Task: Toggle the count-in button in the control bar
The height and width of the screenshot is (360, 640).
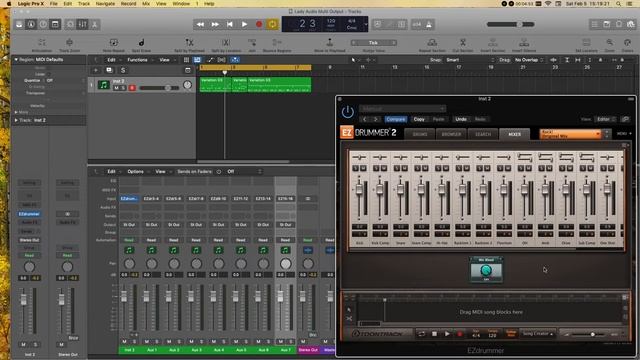Action: (417, 24)
